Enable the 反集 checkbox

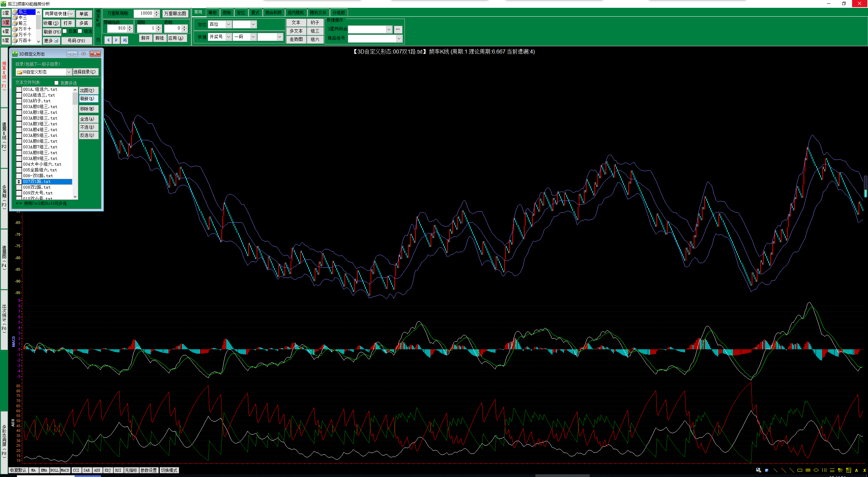click(x=65, y=31)
